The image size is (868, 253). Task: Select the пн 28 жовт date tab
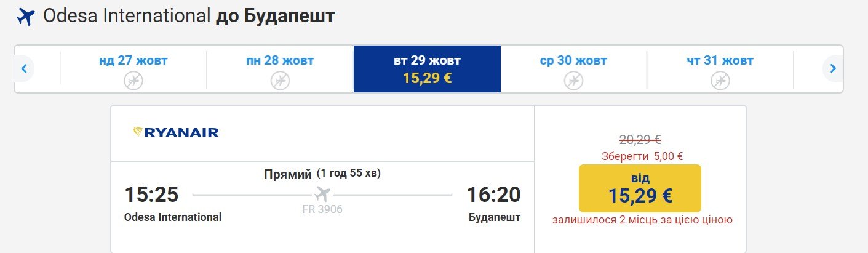tap(281, 69)
